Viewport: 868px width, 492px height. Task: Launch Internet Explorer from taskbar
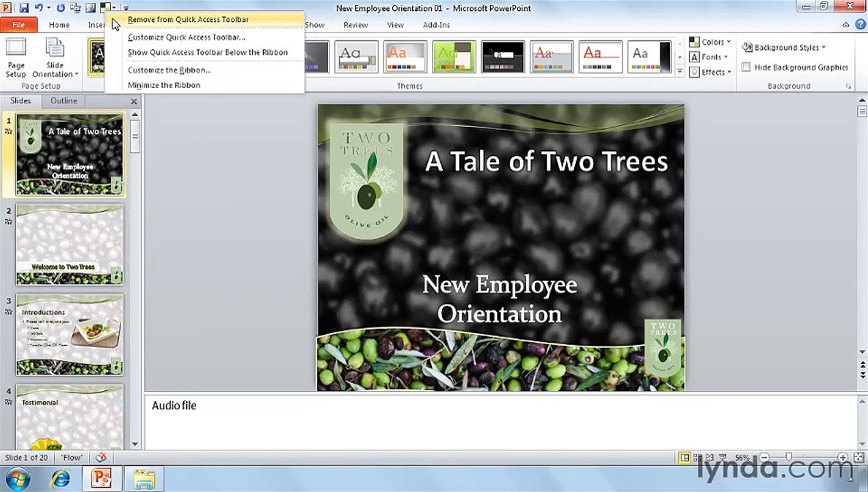(x=61, y=479)
